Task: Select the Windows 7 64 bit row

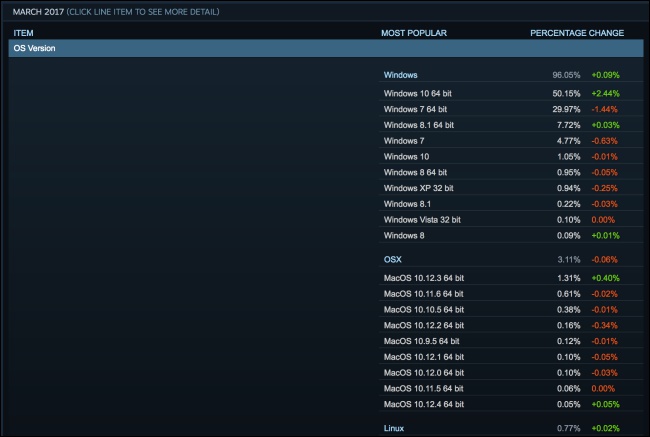Action: click(x=511, y=109)
